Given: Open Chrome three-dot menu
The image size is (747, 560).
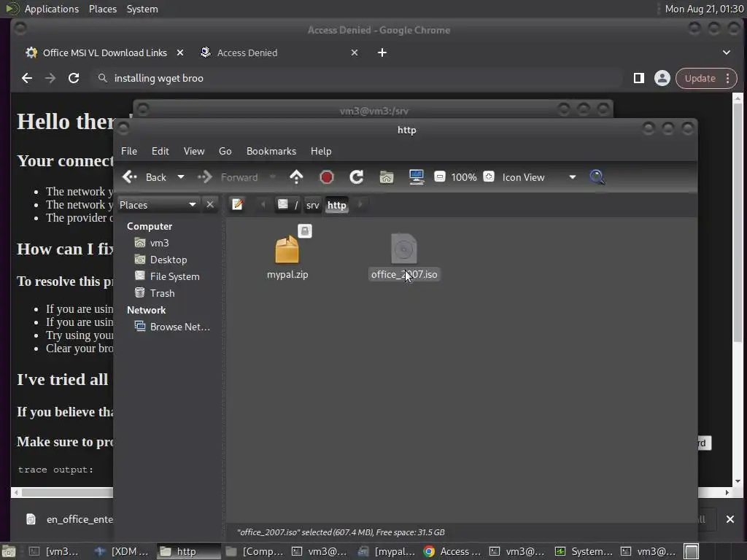Looking at the screenshot, I should pos(728,78).
